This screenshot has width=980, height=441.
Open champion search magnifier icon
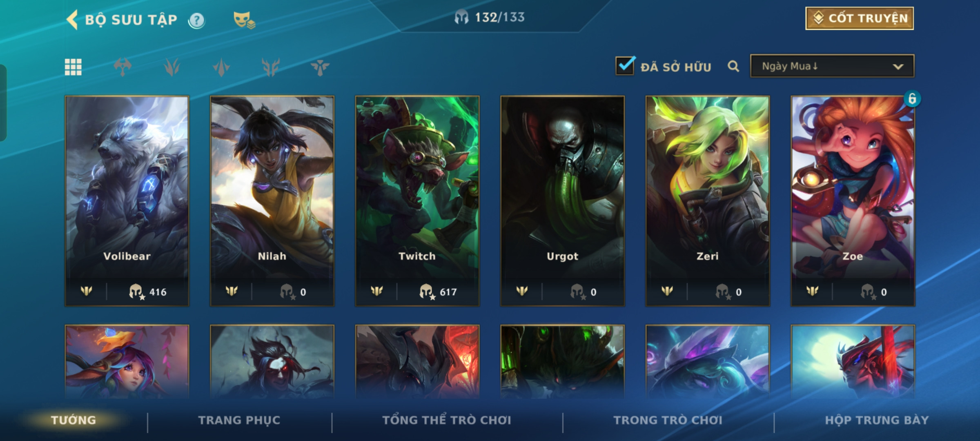pyautogui.click(x=733, y=66)
